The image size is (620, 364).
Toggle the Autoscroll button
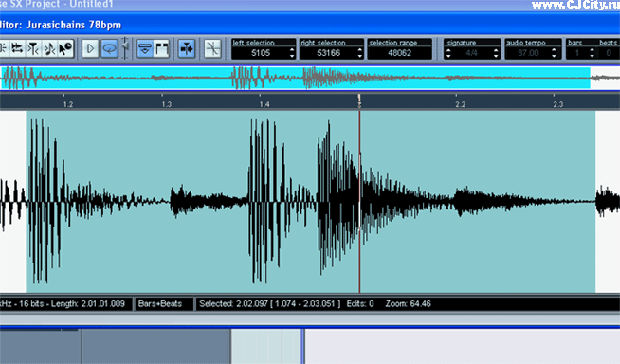[x=186, y=49]
